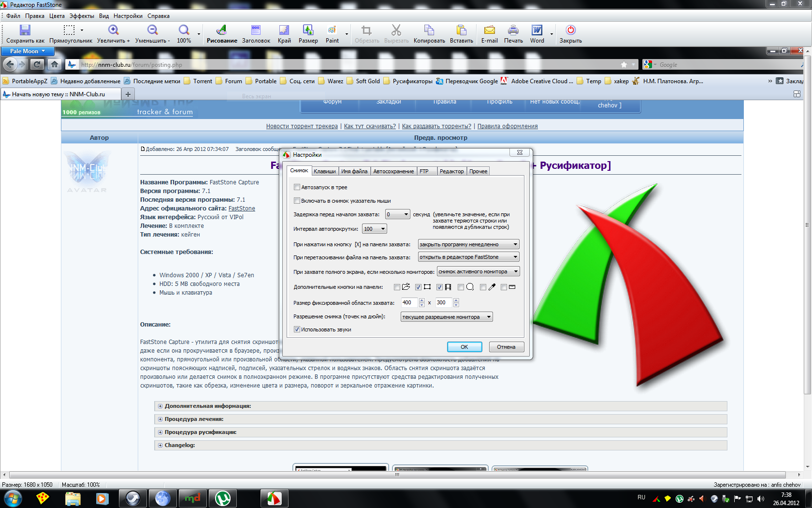Open the Caption tool

[256, 30]
